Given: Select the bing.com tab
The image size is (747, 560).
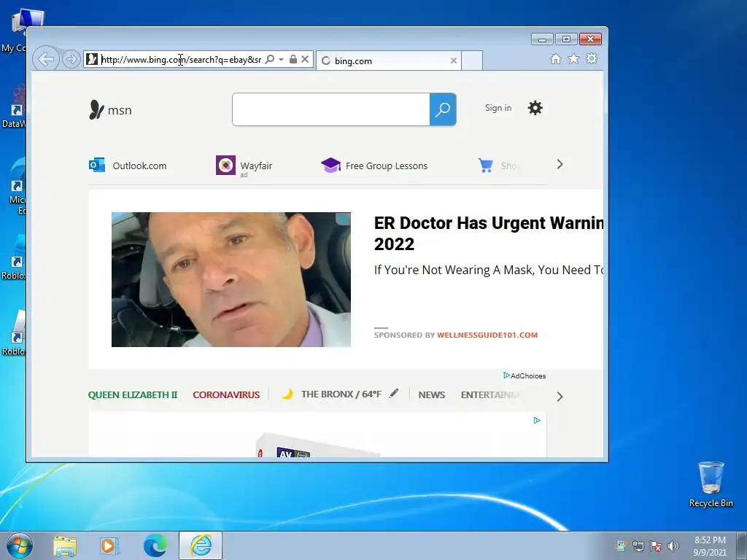Looking at the screenshot, I should (388, 61).
